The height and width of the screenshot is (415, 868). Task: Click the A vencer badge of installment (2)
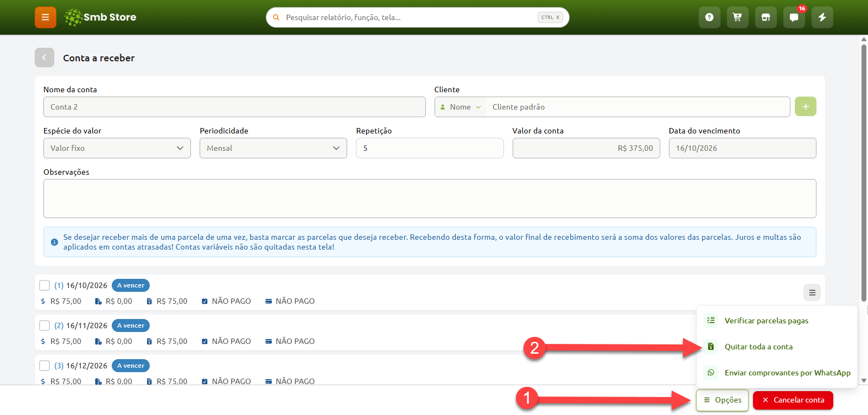(131, 325)
